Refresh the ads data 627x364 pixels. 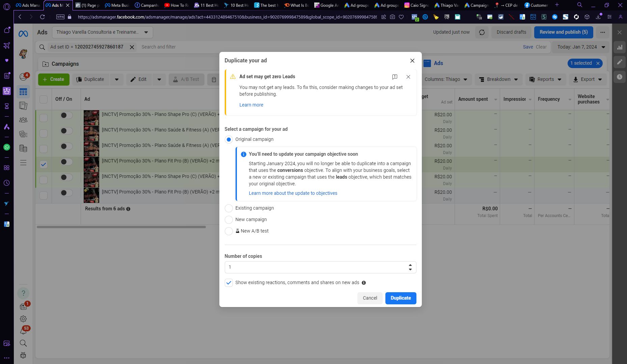pyautogui.click(x=482, y=32)
